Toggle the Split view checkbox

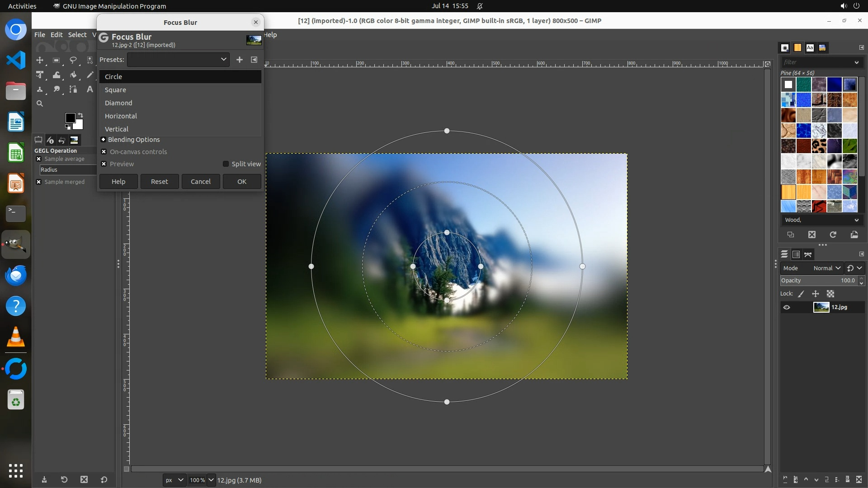pyautogui.click(x=226, y=164)
